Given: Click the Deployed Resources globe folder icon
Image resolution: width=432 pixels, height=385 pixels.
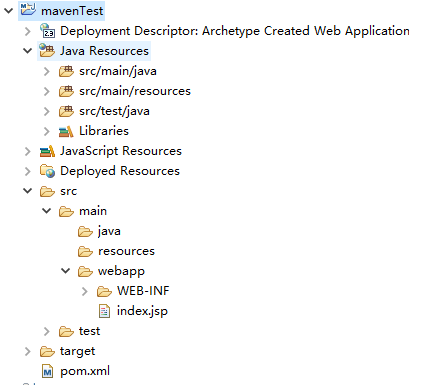Looking at the screenshot, I should 47,171.
